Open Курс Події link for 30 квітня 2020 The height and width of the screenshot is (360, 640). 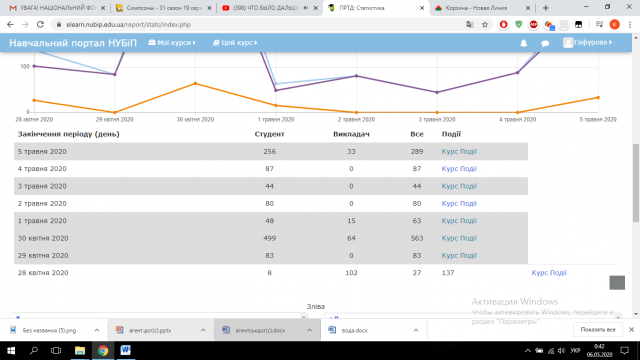(459, 238)
